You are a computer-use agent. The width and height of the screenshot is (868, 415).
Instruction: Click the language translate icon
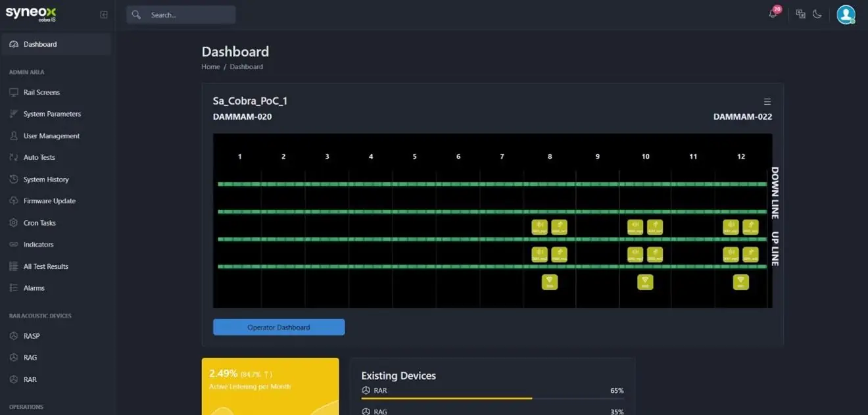pyautogui.click(x=800, y=14)
